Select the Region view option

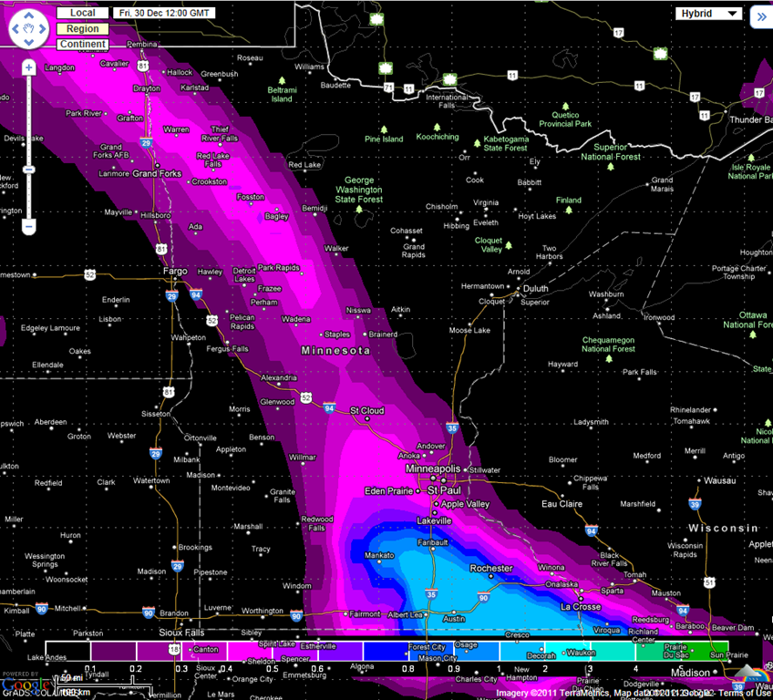pos(82,28)
